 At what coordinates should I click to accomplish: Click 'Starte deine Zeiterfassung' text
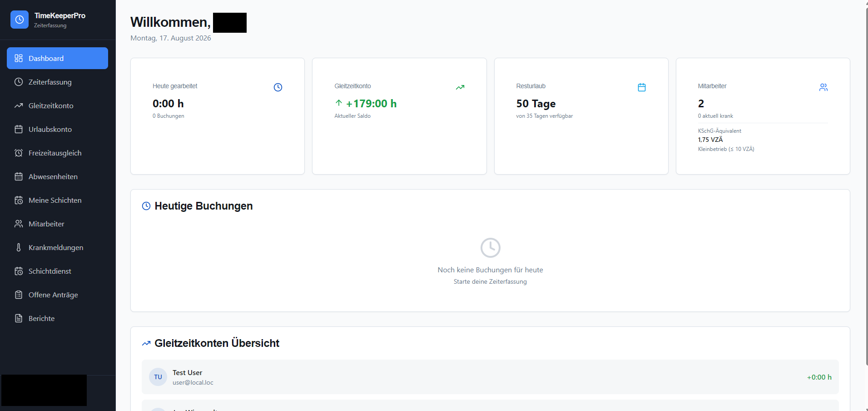(490, 281)
